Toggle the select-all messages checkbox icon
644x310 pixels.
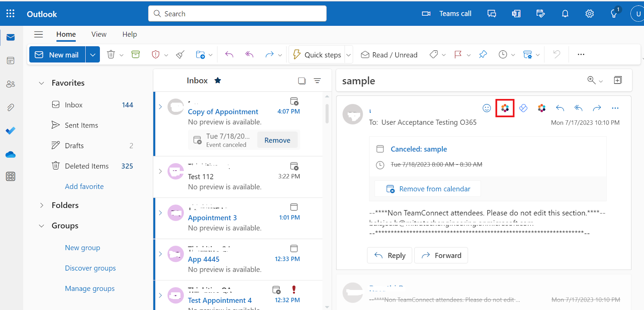302,81
